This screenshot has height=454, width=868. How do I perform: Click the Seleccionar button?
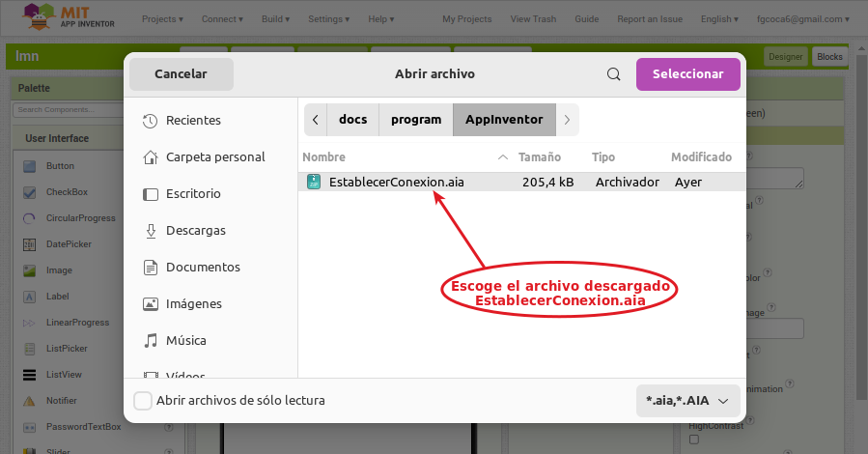click(688, 74)
